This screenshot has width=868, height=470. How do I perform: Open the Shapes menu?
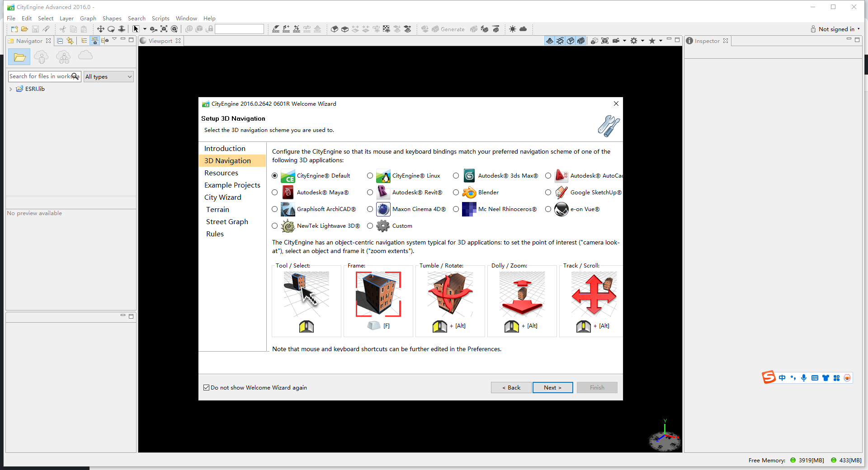click(112, 18)
